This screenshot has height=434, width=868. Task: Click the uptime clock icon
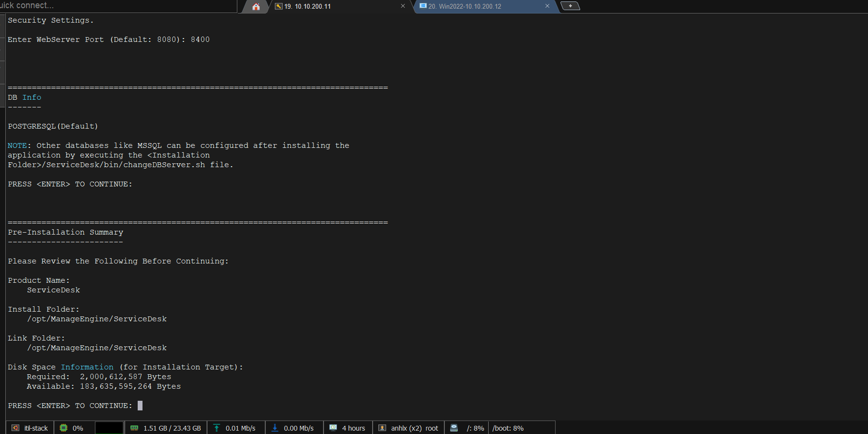(x=333, y=428)
